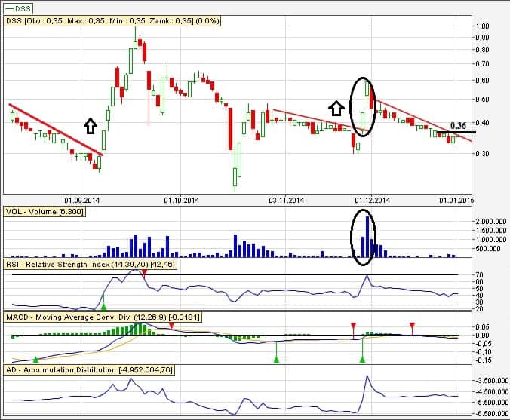Viewport: 510px width, 420px height.
Task: Click the rightmost green triangle in MACD panel
Action: [362, 360]
